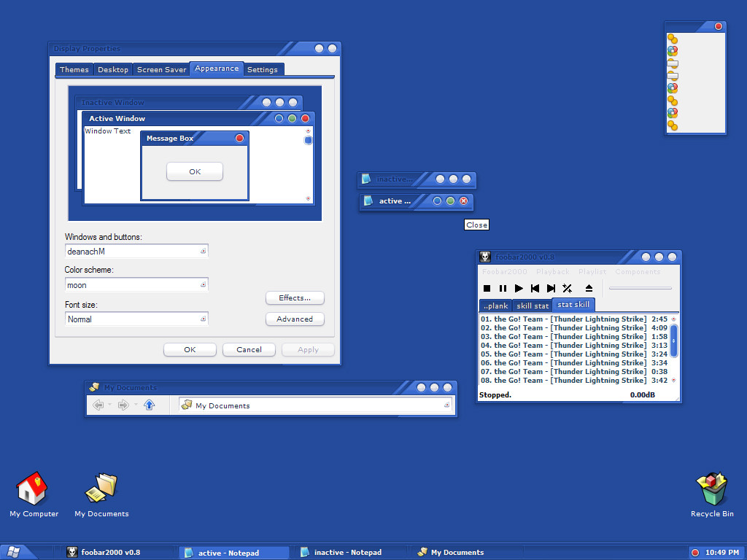
Task: Click the pause button in foobar2000
Action: pyautogui.click(x=503, y=288)
